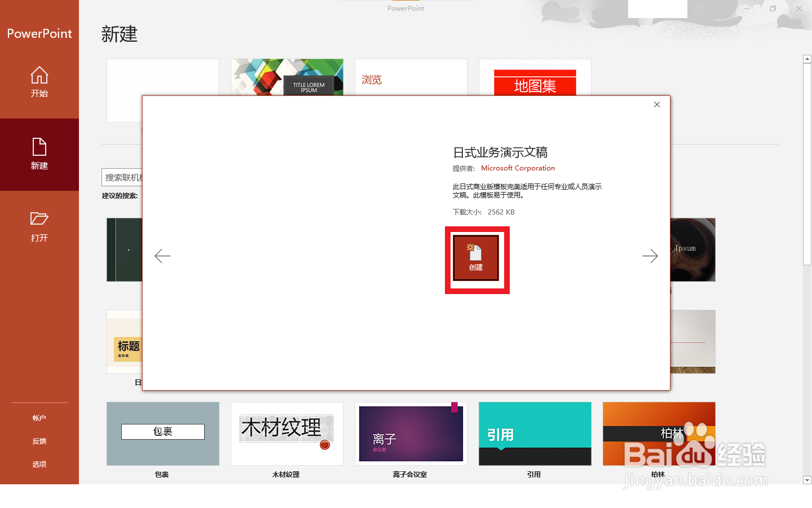This screenshot has width=812, height=508.
Task: Open Microsoft Corporation provider link
Action: click(x=518, y=168)
